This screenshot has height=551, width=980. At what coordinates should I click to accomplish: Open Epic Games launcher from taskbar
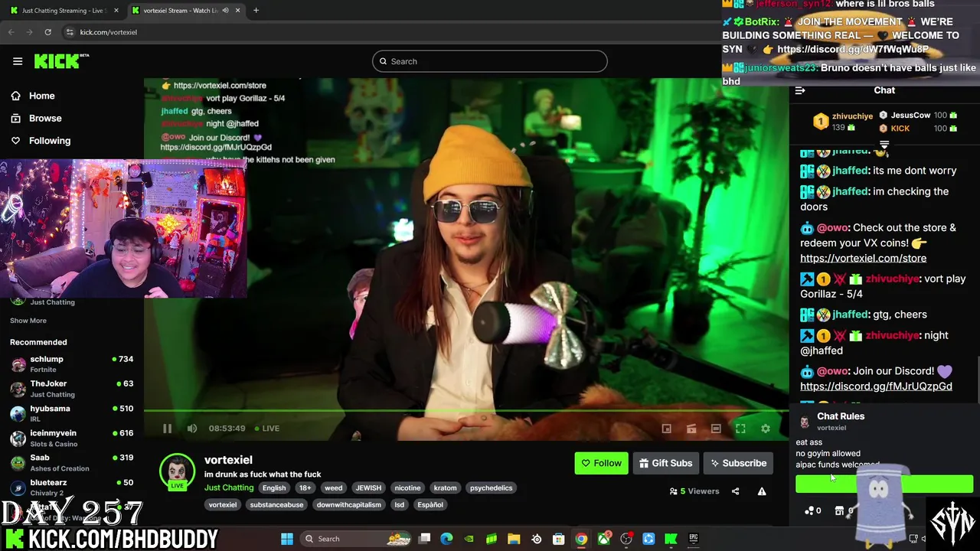tap(694, 539)
